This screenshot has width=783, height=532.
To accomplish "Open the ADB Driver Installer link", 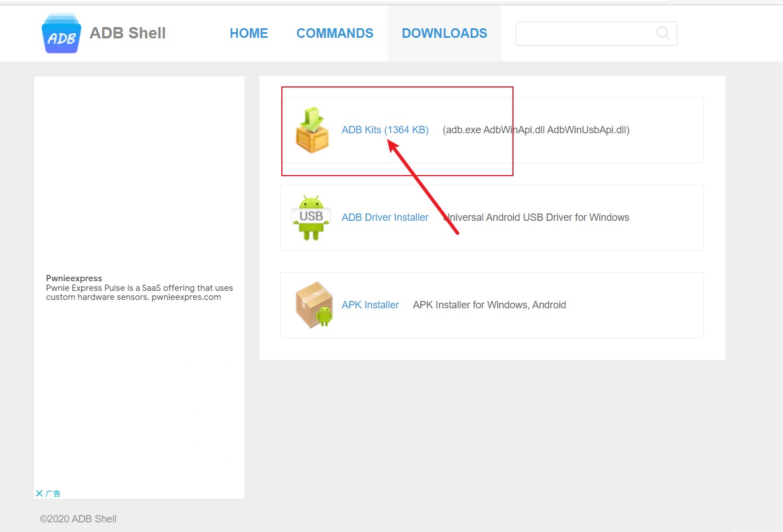I will point(385,217).
